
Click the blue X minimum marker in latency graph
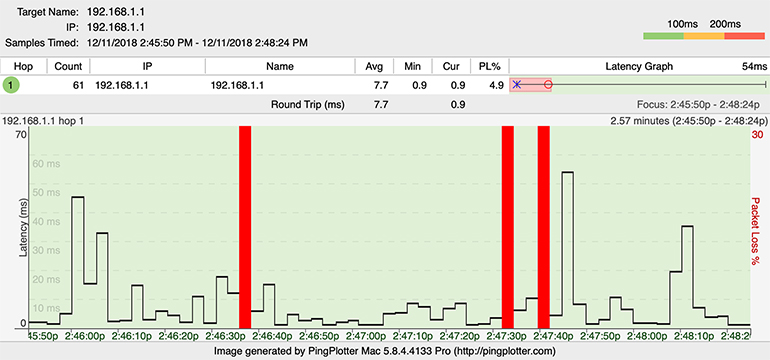517,85
